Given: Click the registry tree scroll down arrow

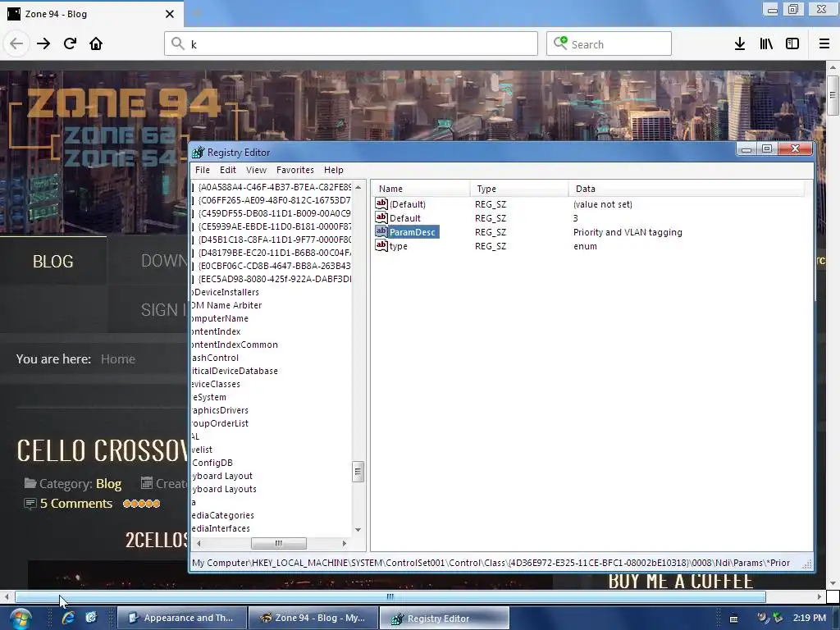Looking at the screenshot, I should click(x=358, y=530).
